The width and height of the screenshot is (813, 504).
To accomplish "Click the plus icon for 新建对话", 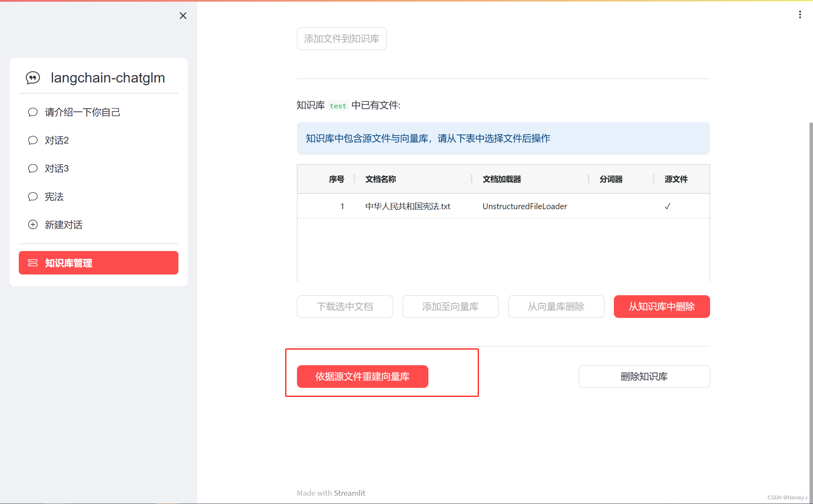I will click(33, 225).
